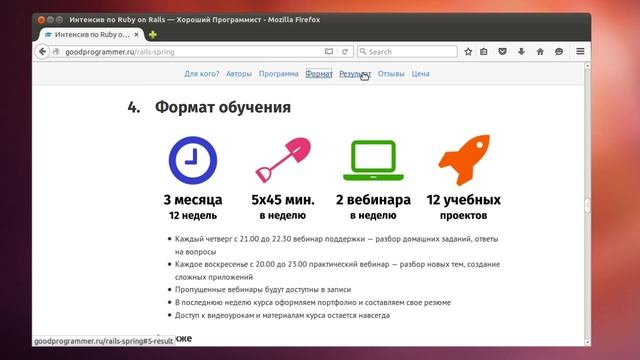
Task: Click bullet Пропущенные вебинары будут доступны
Action: pos(263,289)
